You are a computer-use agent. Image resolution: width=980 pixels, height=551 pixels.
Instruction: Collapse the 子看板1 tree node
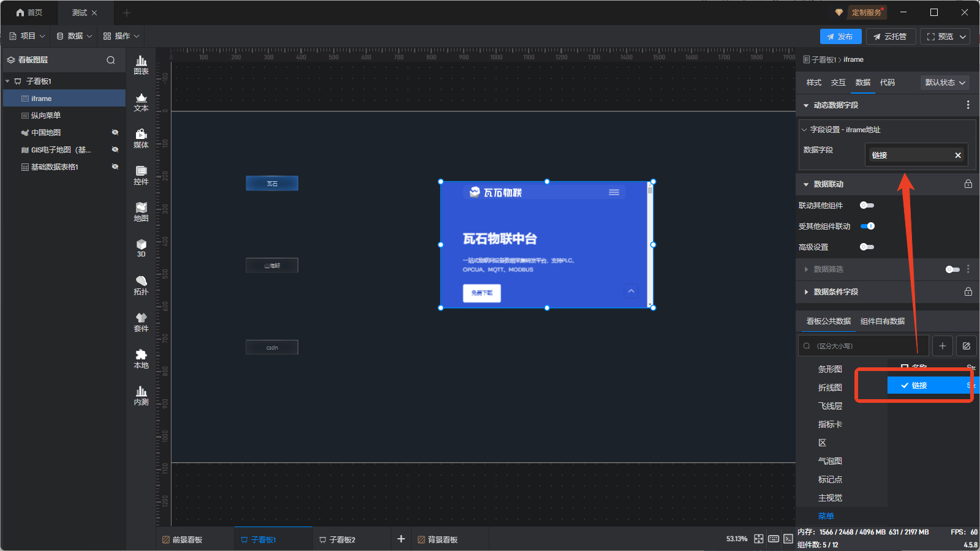[x=7, y=81]
